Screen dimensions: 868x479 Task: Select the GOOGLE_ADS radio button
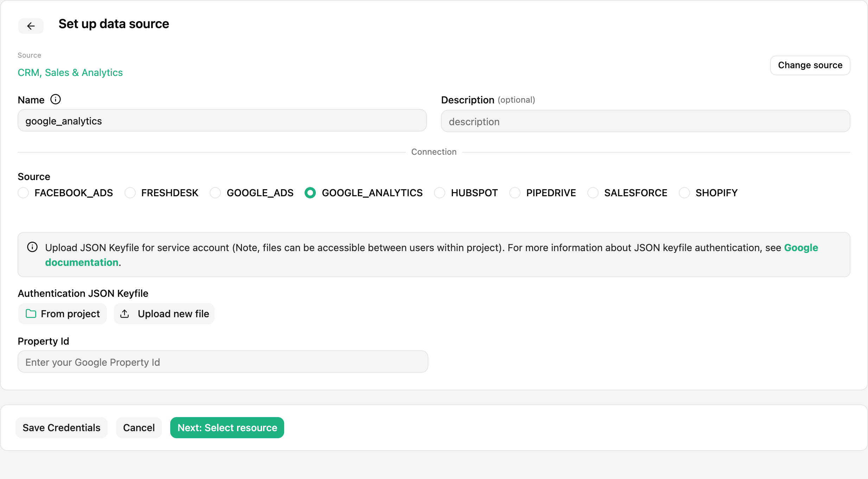[x=215, y=193]
